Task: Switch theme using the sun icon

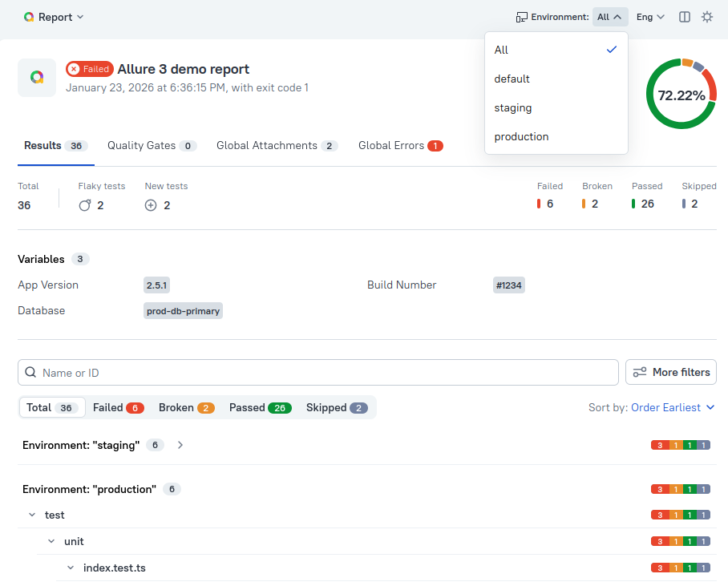Action: point(707,17)
